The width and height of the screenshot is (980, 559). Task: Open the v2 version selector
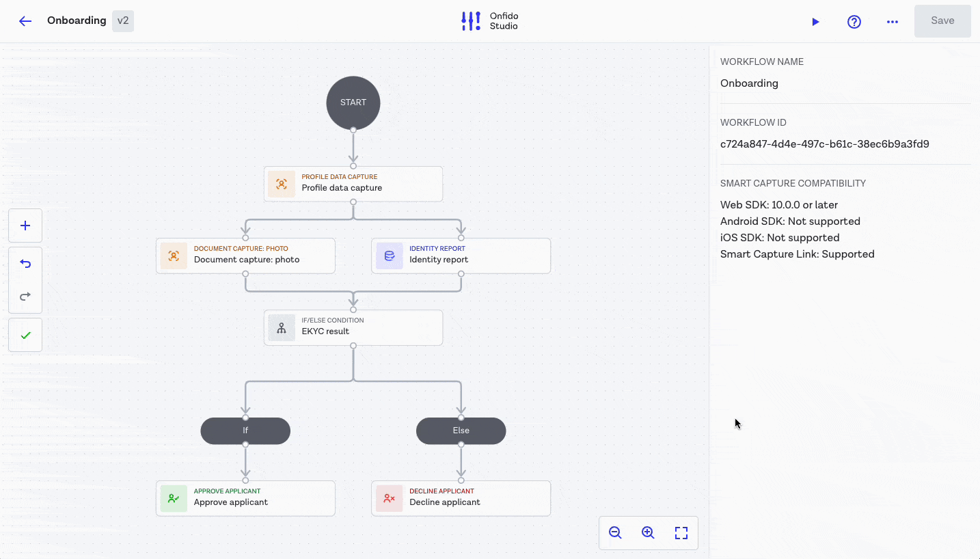(x=123, y=21)
